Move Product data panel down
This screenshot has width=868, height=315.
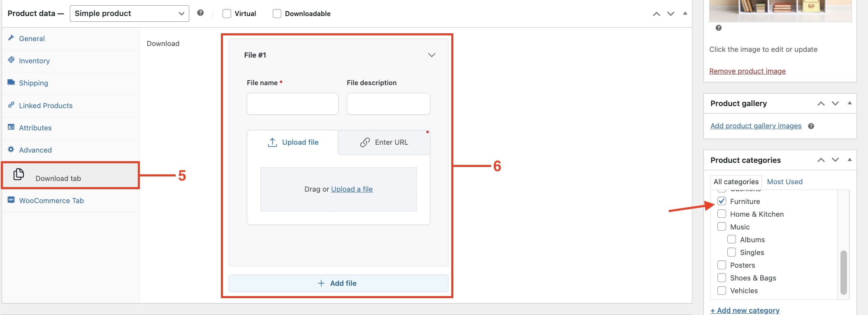point(671,14)
